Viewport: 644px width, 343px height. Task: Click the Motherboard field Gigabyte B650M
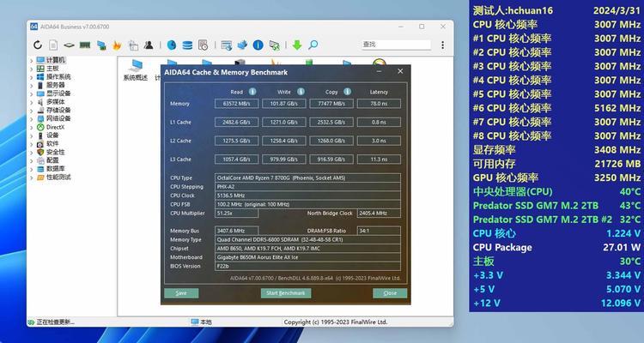(307, 257)
